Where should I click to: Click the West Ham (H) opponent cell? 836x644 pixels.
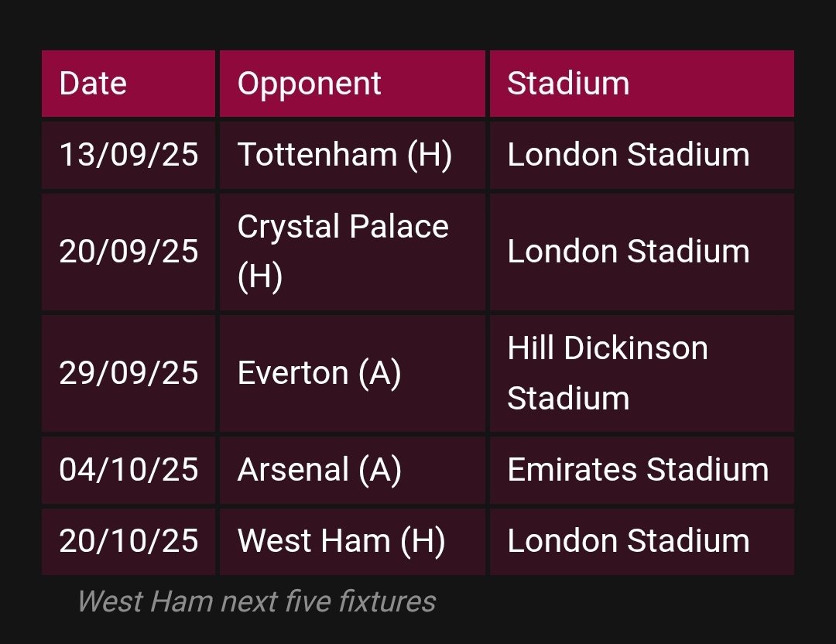click(341, 541)
